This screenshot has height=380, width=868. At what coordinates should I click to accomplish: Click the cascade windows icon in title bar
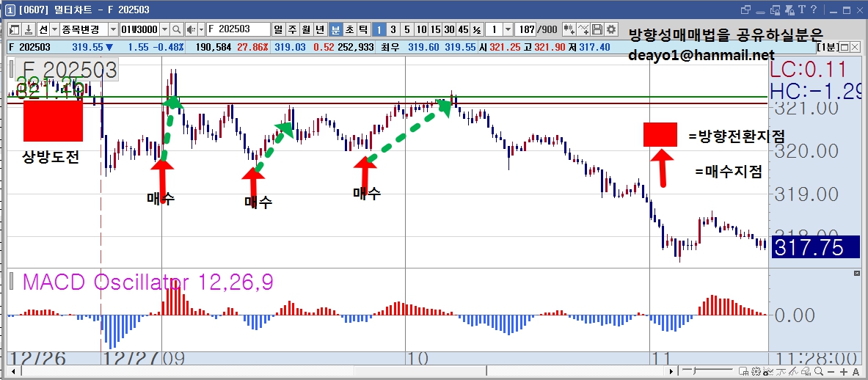pos(745,10)
